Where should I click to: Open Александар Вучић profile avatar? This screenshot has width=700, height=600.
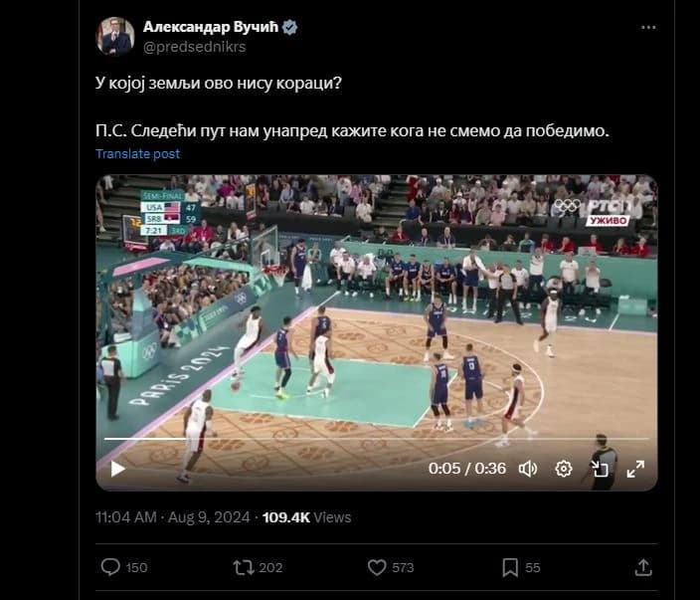point(115,36)
